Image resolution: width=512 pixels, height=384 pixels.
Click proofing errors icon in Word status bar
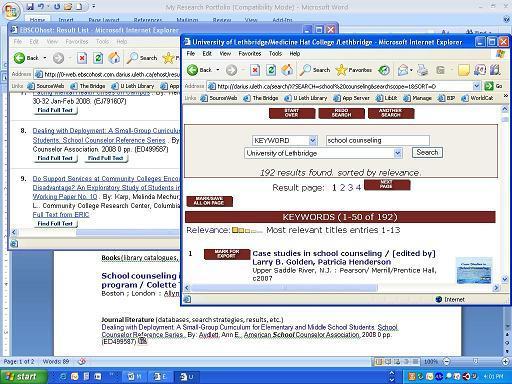click(x=82, y=361)
